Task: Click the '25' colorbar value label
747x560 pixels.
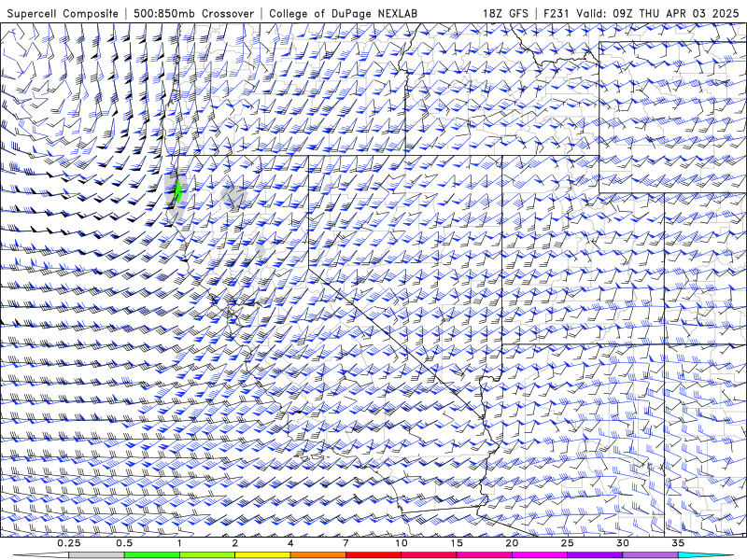Action: click(568, 543)
